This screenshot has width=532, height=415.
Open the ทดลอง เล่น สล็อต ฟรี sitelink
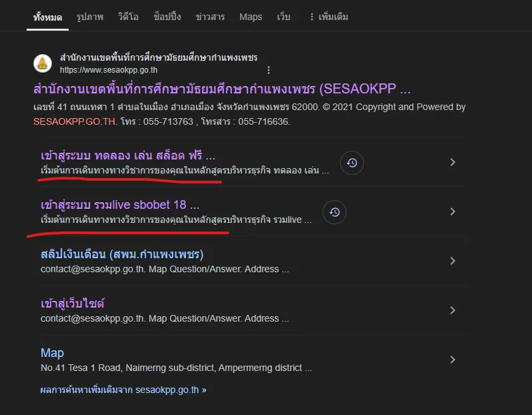tap(128, 155)
